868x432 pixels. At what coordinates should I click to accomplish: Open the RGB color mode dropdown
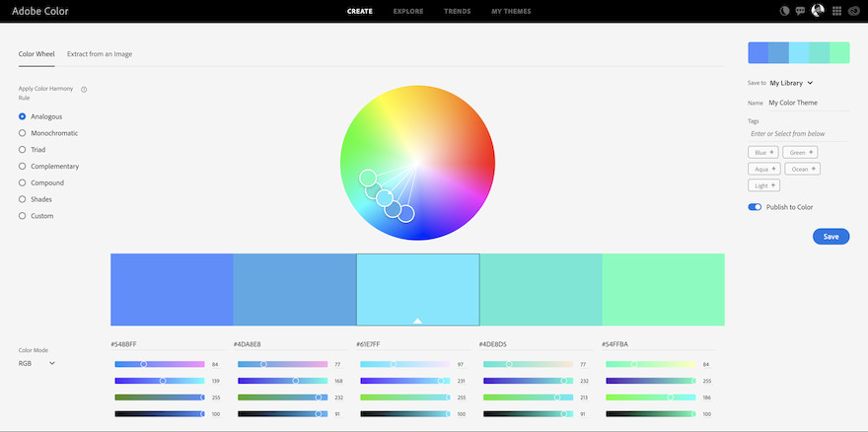pyautogui.click(x=36, y=363)
